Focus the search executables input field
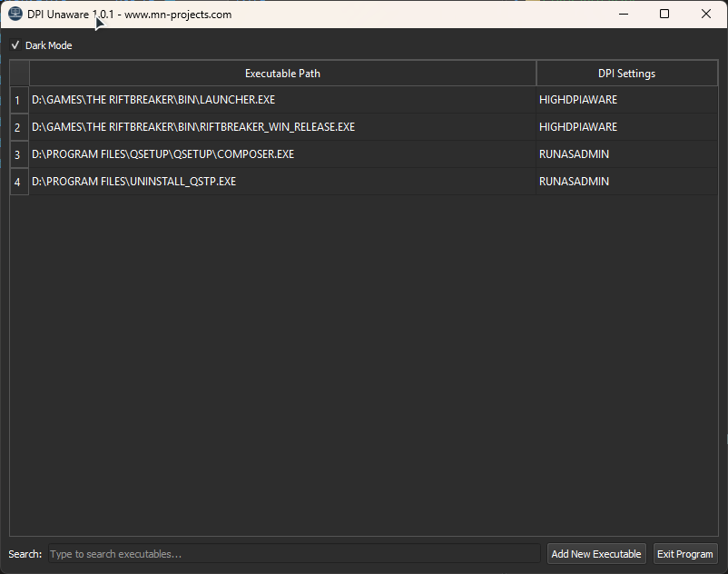The image size is (728, 574). [x=294, y=554]
